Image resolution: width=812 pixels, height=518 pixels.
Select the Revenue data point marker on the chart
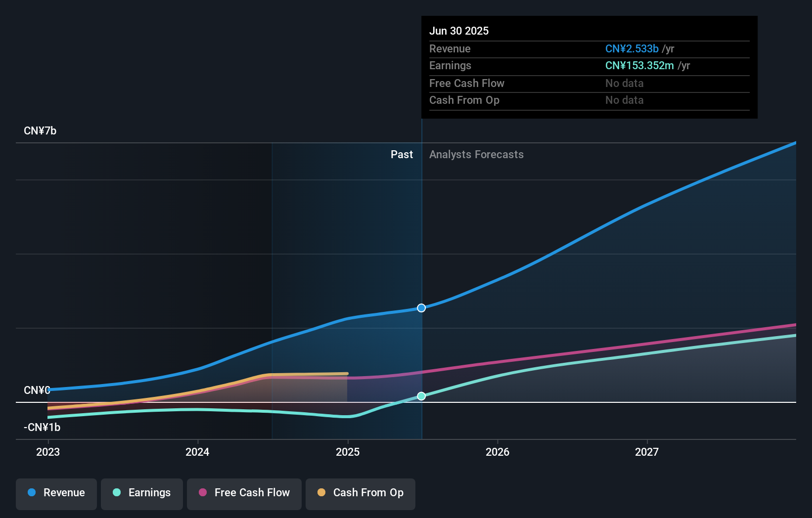click(421, 308)
